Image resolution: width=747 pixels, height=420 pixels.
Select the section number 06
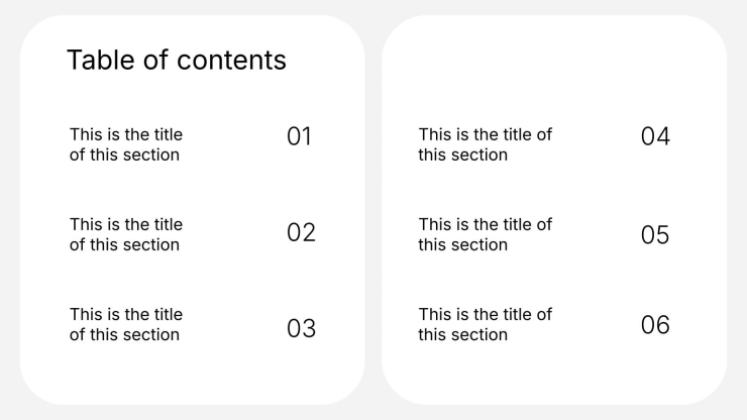pos(655,325)
